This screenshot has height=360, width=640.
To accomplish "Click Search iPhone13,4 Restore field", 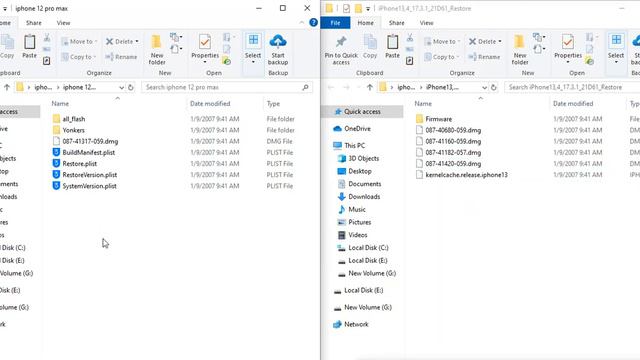I will (572, 87).
